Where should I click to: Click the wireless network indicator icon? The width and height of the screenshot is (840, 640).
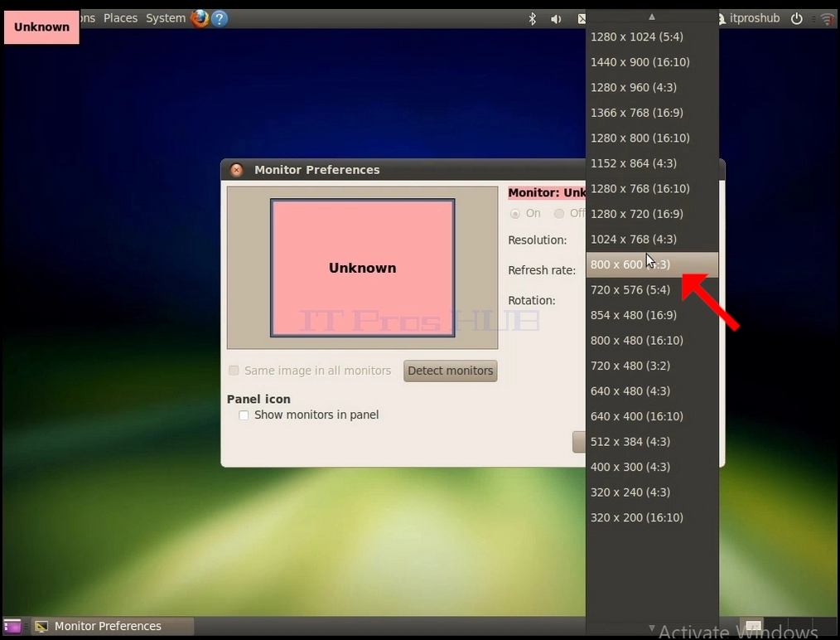pyautogui.click(x=827, y=19)
